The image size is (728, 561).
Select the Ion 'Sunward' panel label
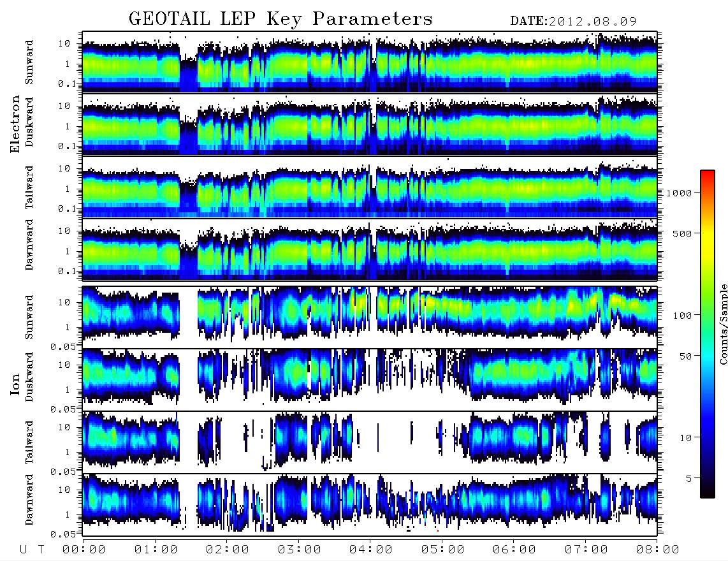coord(29,317)
